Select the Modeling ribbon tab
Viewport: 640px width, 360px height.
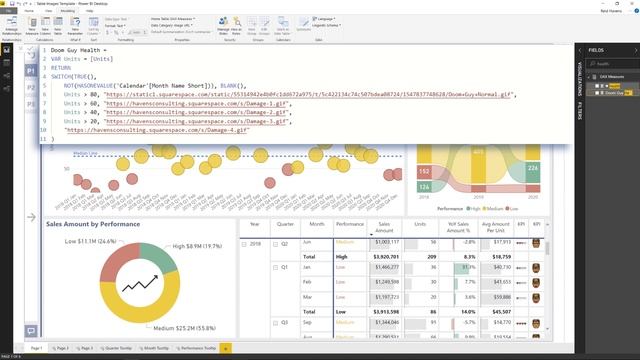tap(68, 11)
